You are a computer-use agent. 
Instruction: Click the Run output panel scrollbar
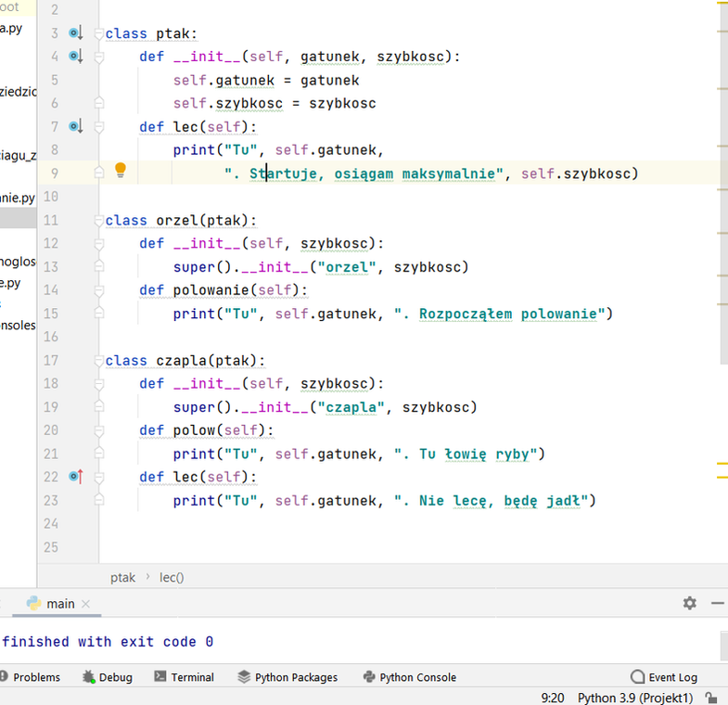(x=724, y=645)
